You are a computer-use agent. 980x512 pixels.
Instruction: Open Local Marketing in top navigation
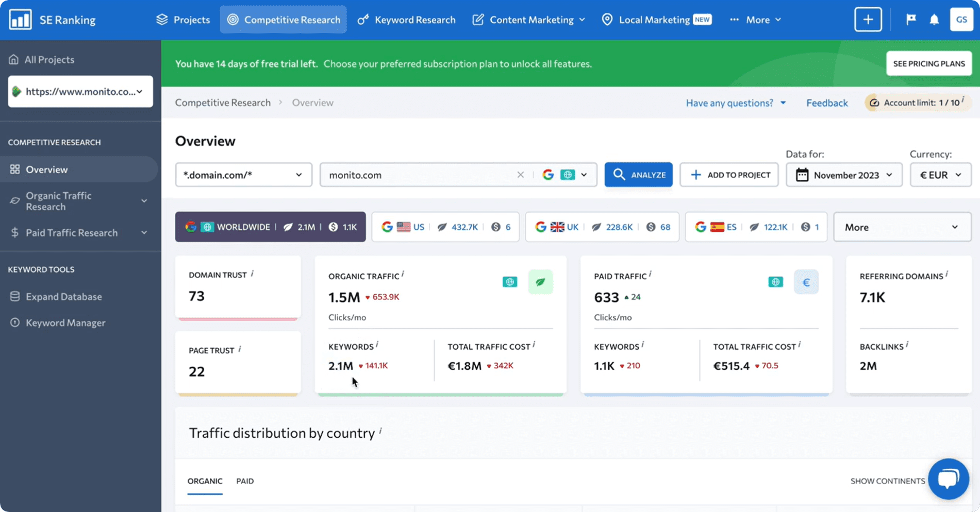tap(657, 20)
